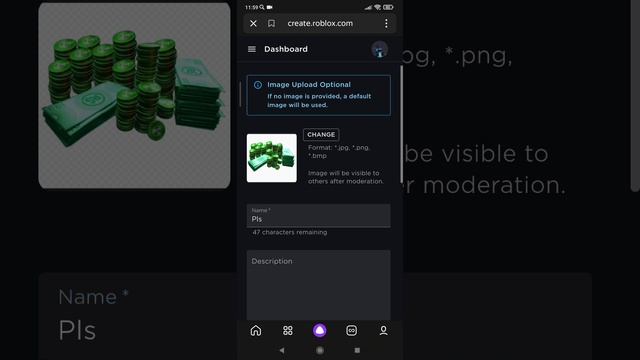Click the '47 characters remaining' text
Viewport: 640px width, 360px height.
[289, 232]
